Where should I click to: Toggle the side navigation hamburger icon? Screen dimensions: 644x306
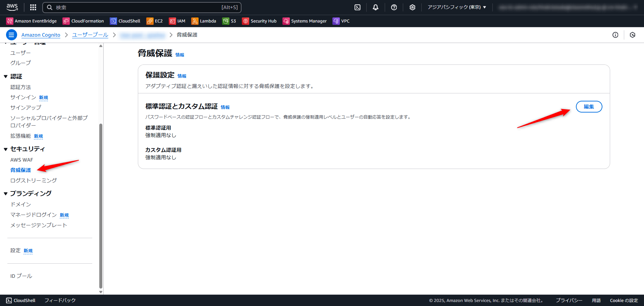tap(11, 35)
